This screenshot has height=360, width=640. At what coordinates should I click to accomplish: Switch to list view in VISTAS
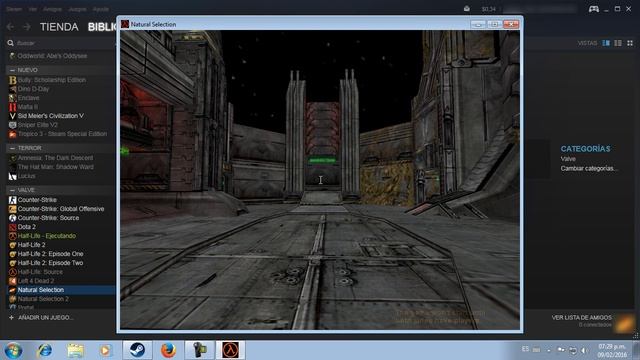[x=618, y=43]
